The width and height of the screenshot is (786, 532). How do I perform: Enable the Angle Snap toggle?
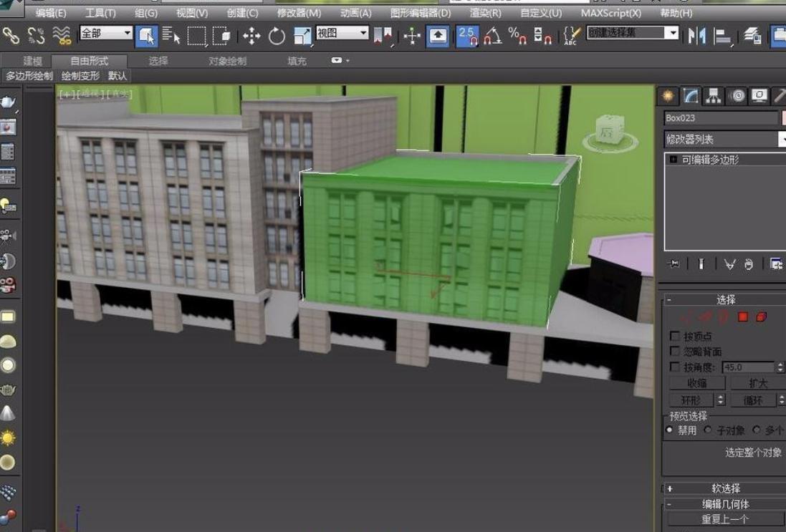pos(492,35)
